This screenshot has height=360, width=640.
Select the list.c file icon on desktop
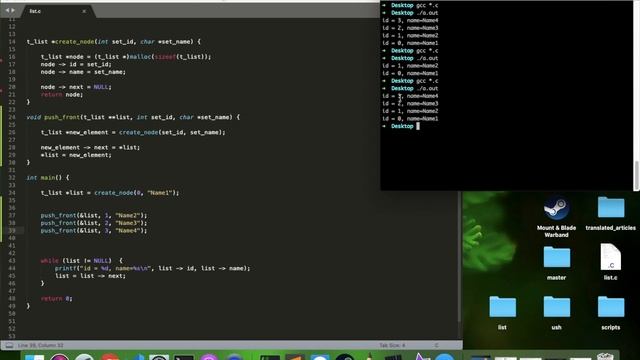[x=611, y=262]
